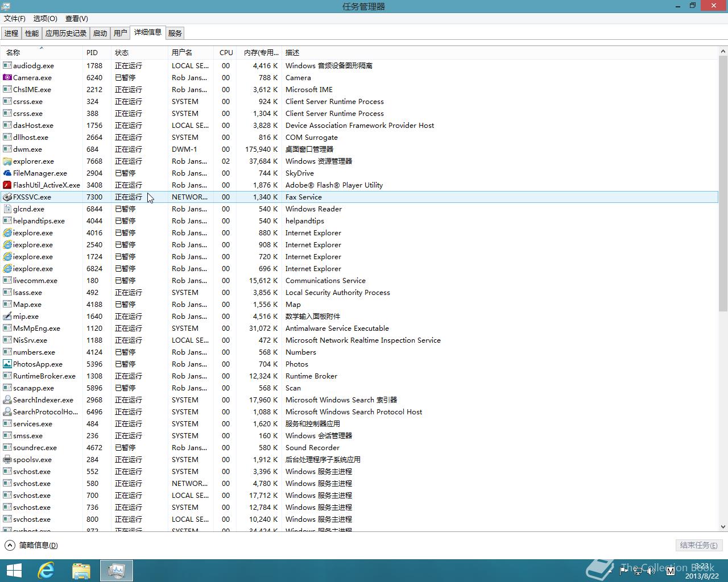728x582 pixels.
Task: Click the lsass.exe process icon
Action: coord(7,292)
